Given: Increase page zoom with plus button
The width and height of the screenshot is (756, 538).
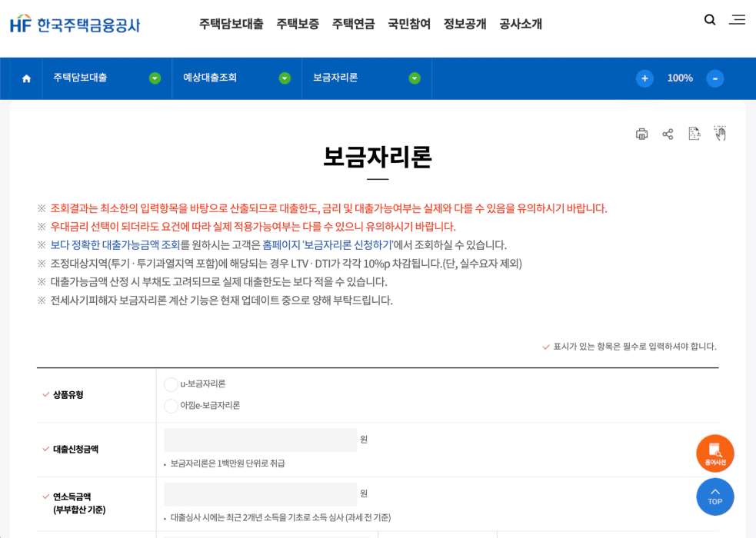Looking at the screenshot, I should tap(644, 78).
